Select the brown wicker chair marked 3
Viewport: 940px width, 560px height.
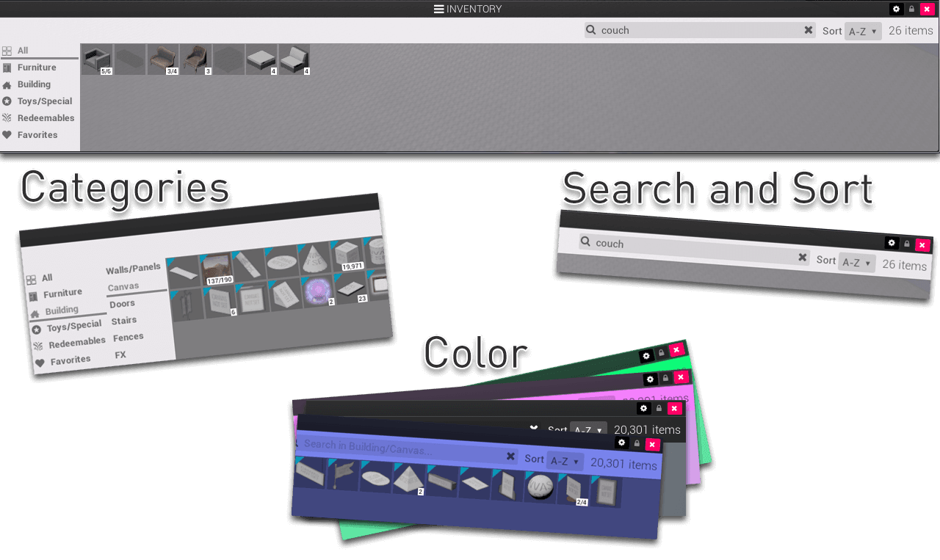[x=195, y=59]
